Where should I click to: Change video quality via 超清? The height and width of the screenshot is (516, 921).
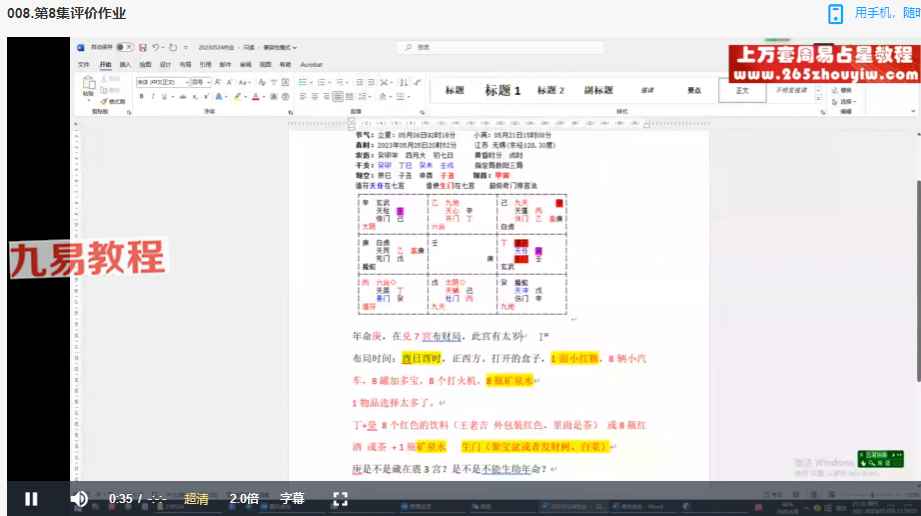click(x=196, y=499)
